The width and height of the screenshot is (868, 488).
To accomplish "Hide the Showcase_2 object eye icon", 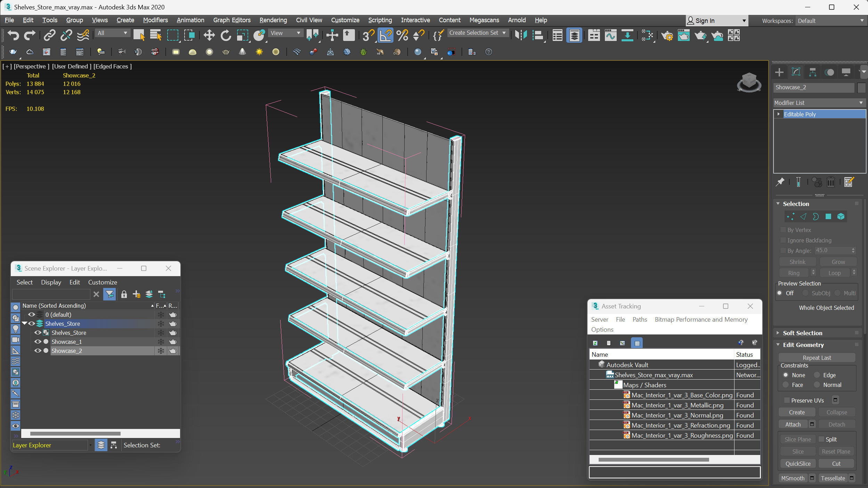I will point(38,351).
